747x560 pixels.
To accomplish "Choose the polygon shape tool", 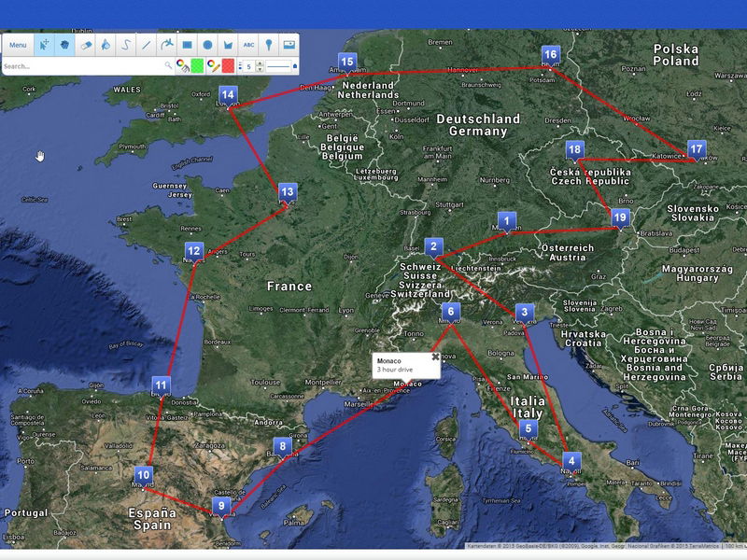I will click(228, 45).
